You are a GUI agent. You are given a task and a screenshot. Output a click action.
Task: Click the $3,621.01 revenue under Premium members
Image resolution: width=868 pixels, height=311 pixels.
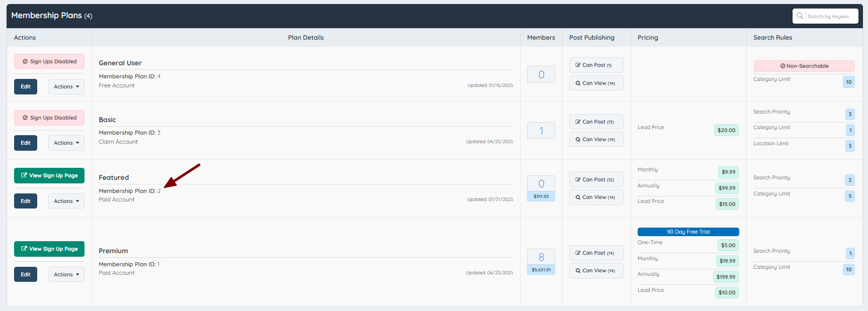coord(541,270)
